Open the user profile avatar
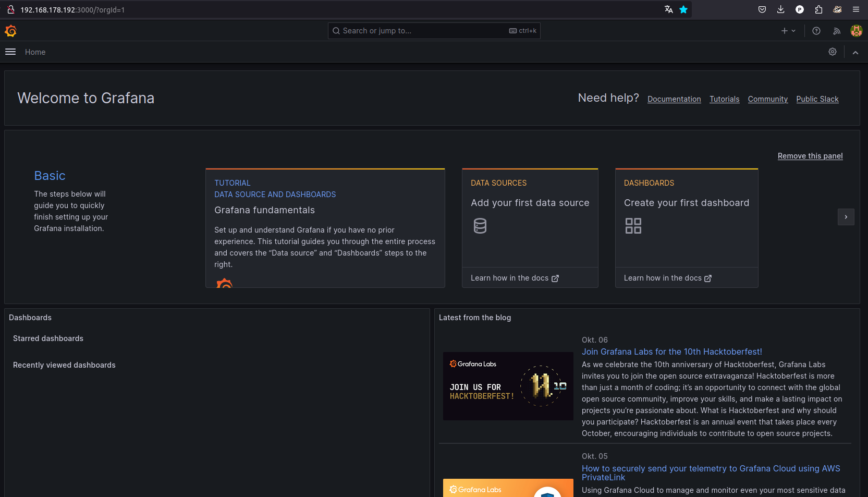This screenshot has height=497, width=868. point(856,31)
